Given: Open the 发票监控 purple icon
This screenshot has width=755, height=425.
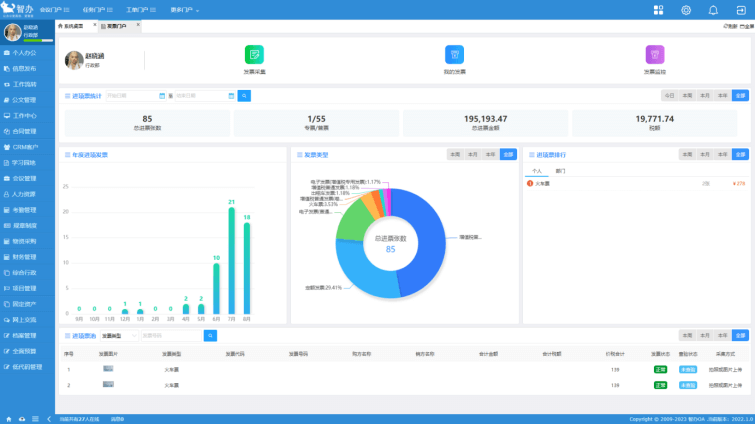Looking at the screenshot, I should pos(655,55).
